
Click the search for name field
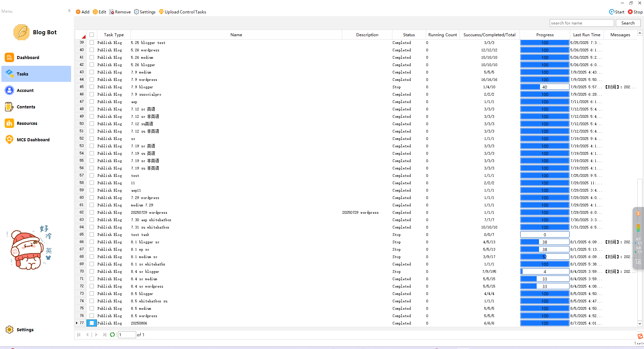point(582,23)
